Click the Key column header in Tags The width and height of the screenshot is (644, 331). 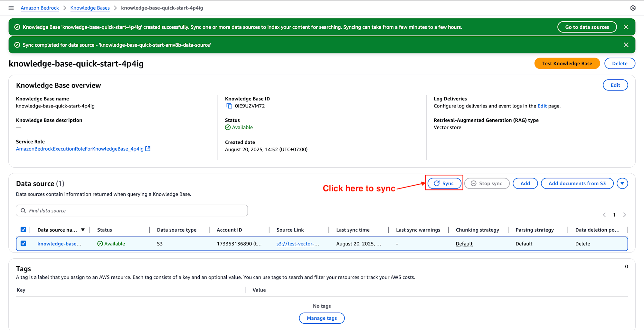coord(21,290)
